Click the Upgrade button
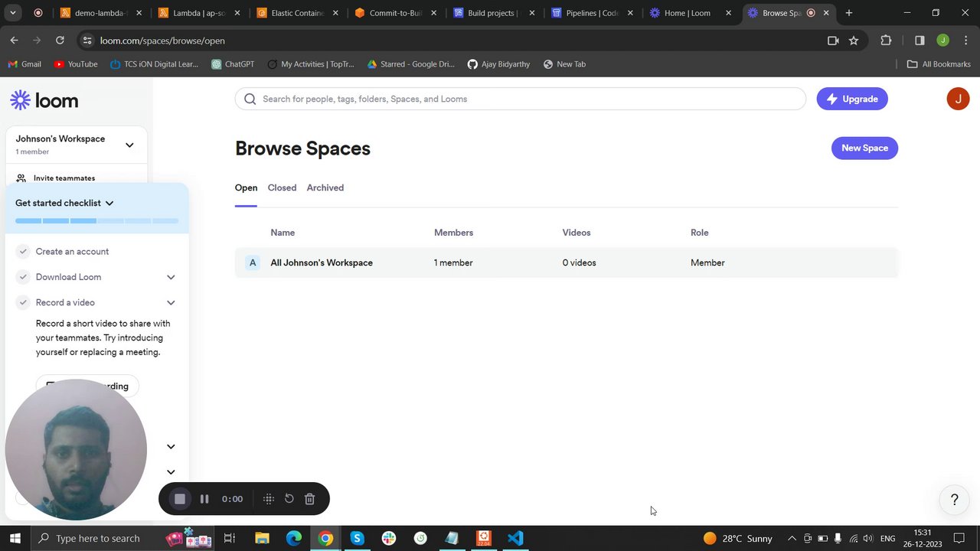 pos(852,99)
